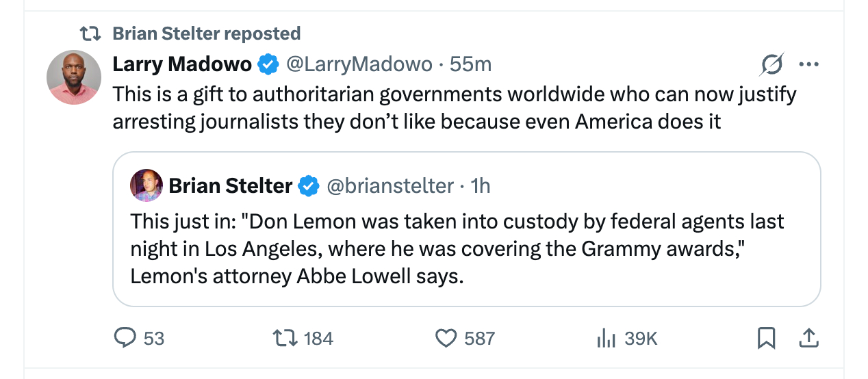868x379 pixels.
Task: Click the "Brian Stelter reposted" label
Action: (206, 33)
